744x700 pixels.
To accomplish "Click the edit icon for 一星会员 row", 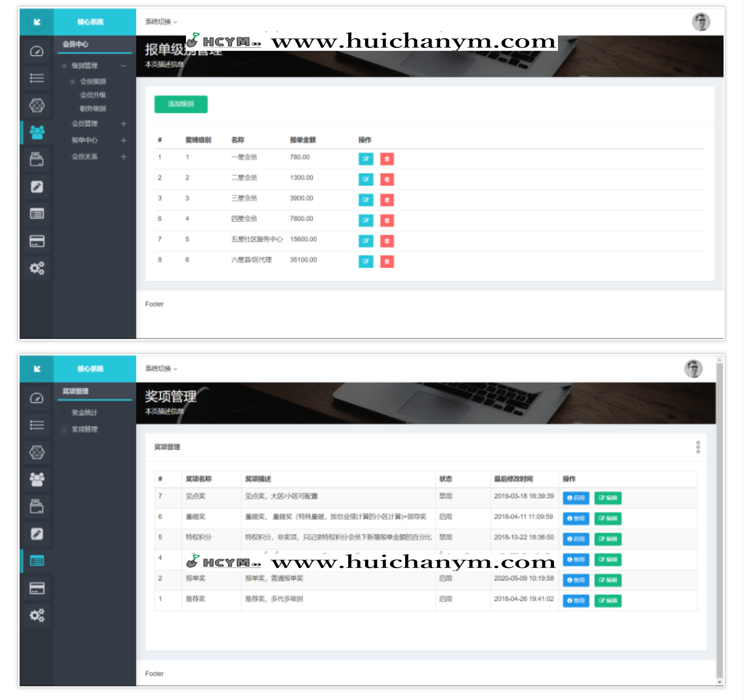I will point(366,159).
